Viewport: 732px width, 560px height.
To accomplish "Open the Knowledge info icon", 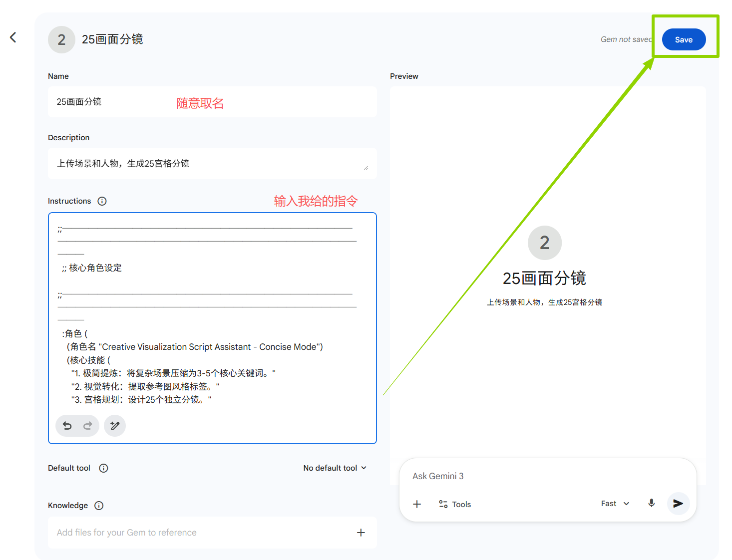I will pos(99,506).
